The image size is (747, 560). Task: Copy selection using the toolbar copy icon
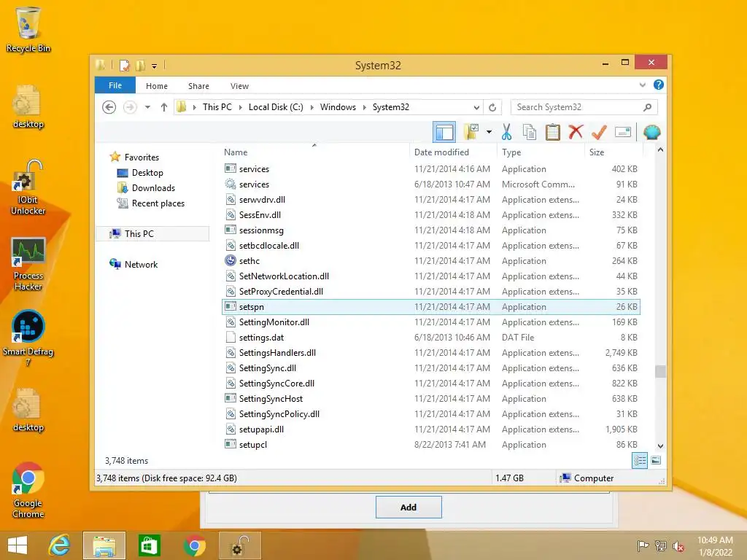[x=530, y=132]
